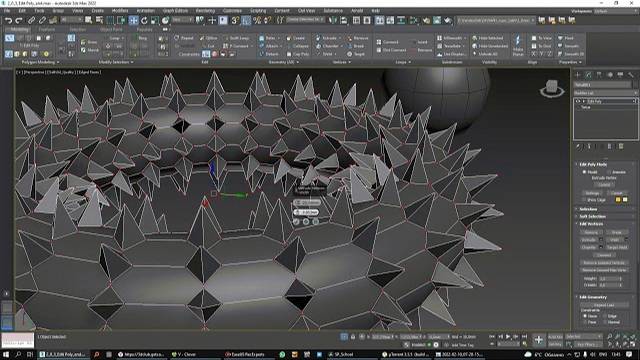Image resolution: width=640 pixels, height=360 pixels.
Task: Click the Shrink selection ribbon tool
Action: (89, 50)
